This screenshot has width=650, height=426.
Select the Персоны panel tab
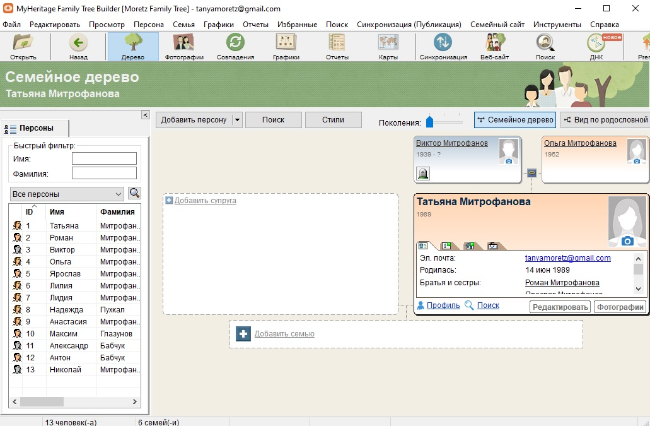(x=35, y=128)
